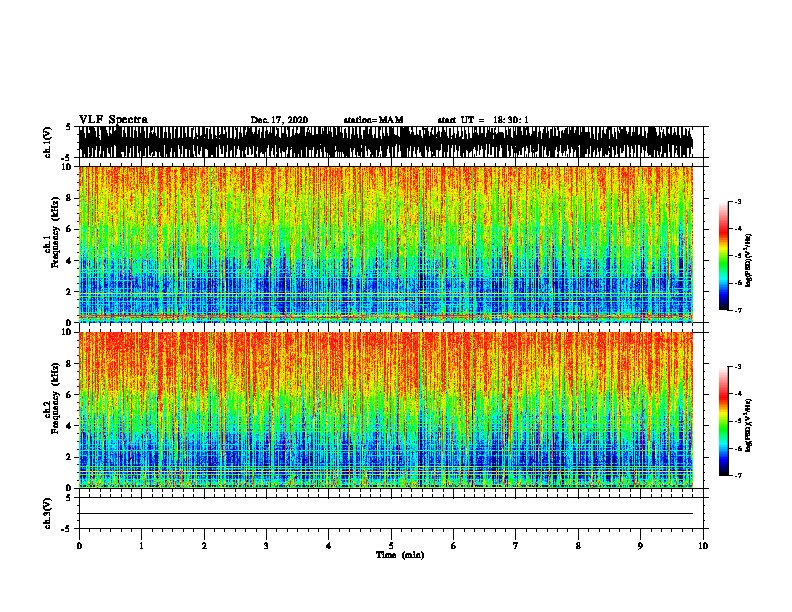792x612 pixels.
Task: Click the ch.3(V) axis label
Action: pyautogui.click(x=48, y=513)
